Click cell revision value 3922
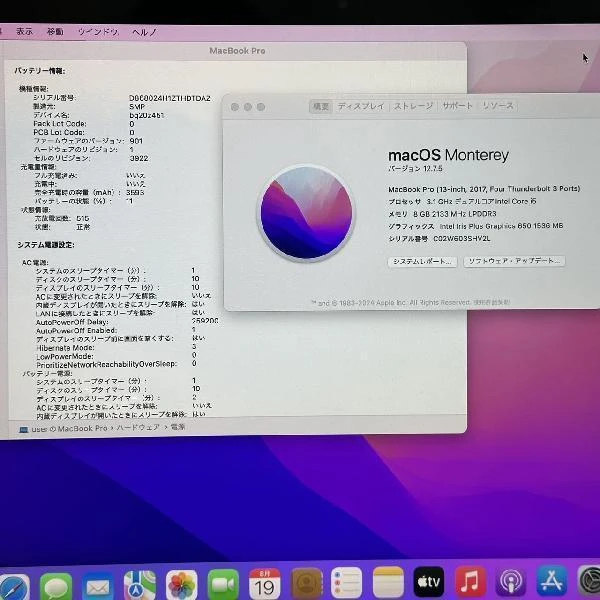Screen dimensions: 600x600 click(x=139, y=158)
